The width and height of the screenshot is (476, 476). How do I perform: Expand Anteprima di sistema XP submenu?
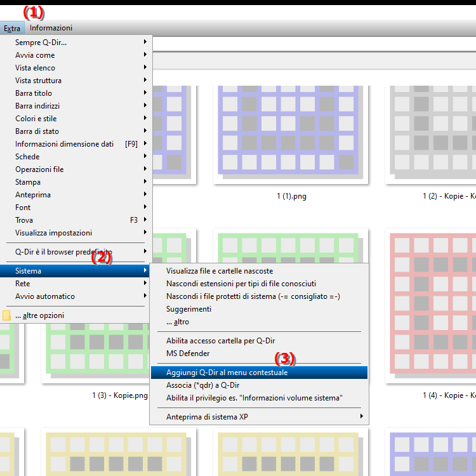tap(259, 417)
